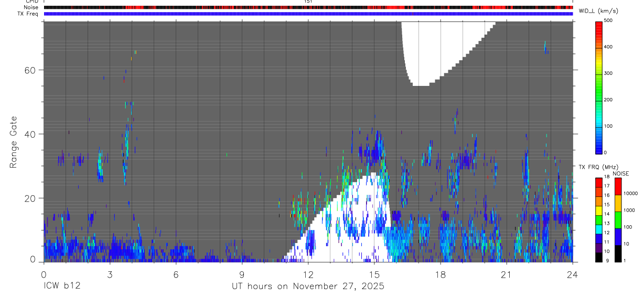Click the colorbar value label '100'
Viewport: 644px width, 297px height.
pyautogui.click(x=608, y=126)
